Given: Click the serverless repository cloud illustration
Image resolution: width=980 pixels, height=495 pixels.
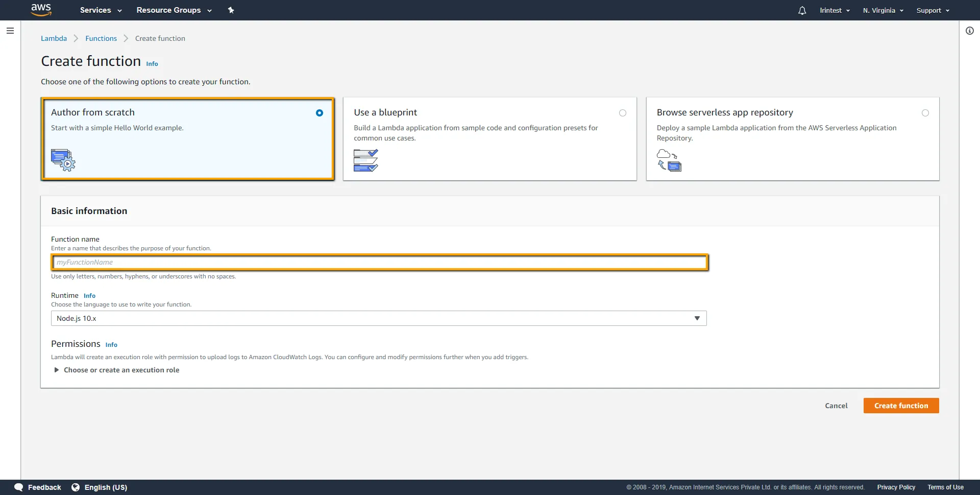Looking at the screenshot, I should pos(669,160).
